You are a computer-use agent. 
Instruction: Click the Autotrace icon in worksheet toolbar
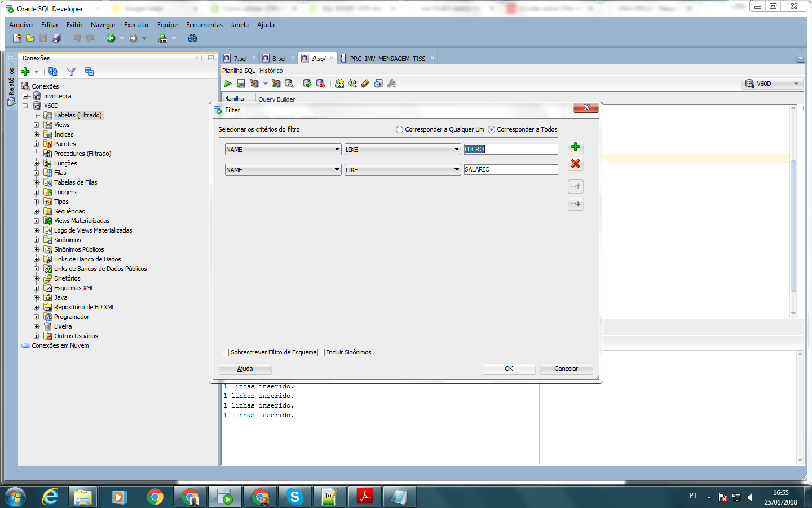[x=276, y=84]
